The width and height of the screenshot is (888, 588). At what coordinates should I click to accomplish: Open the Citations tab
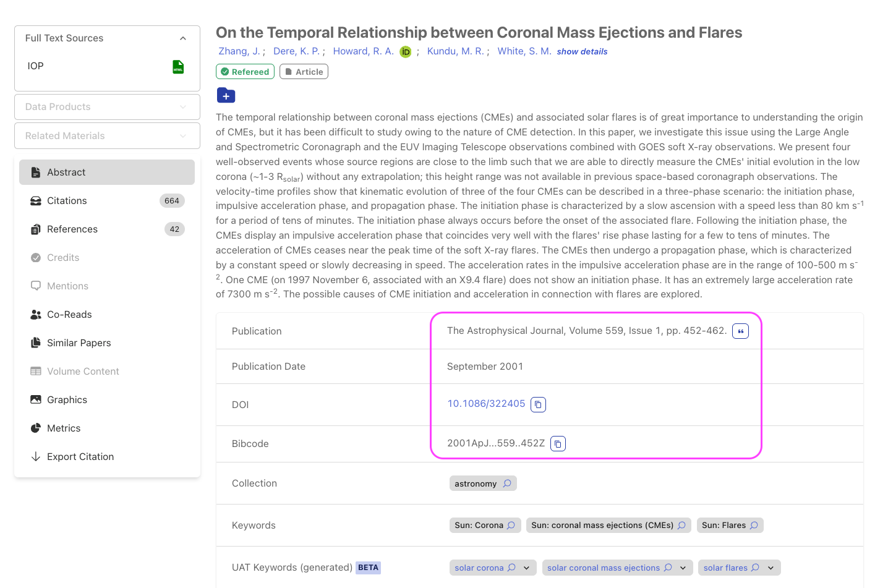pyautogui.click(x=67, y=201)
